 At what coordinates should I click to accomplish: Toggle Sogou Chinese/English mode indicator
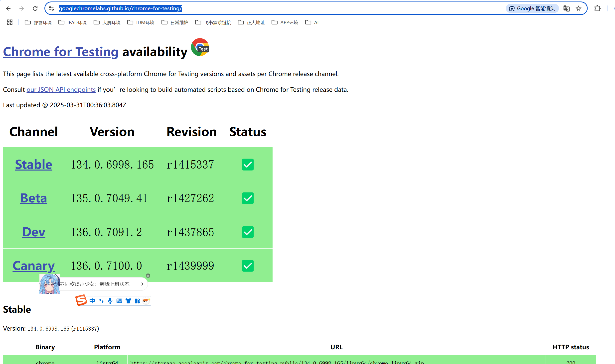[x=92, y=301]
